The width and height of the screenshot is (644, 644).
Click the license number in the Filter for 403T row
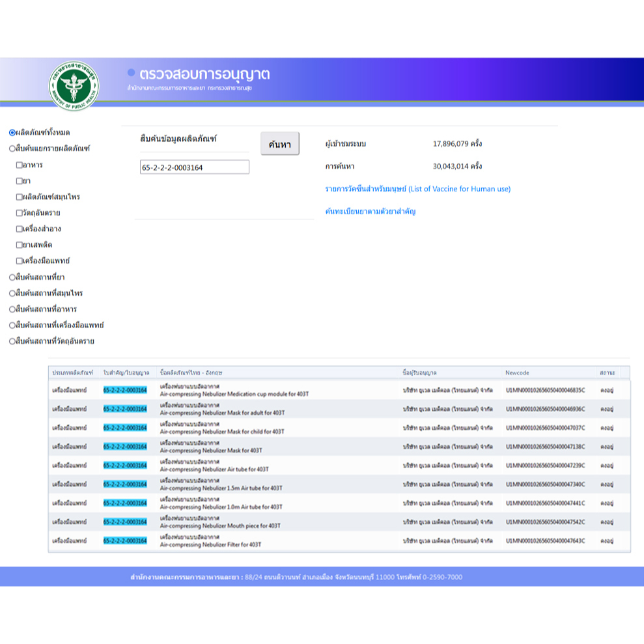tap(125, 541)
